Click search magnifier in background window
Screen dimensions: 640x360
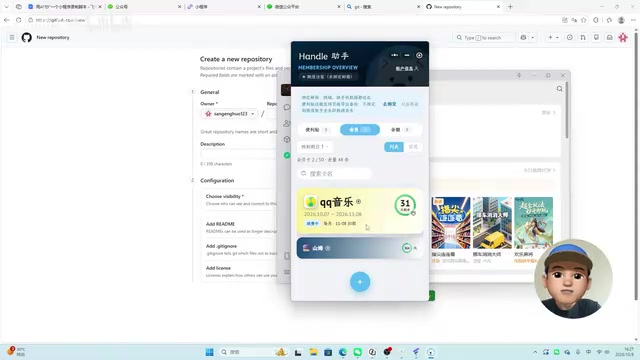click(560, 89)
